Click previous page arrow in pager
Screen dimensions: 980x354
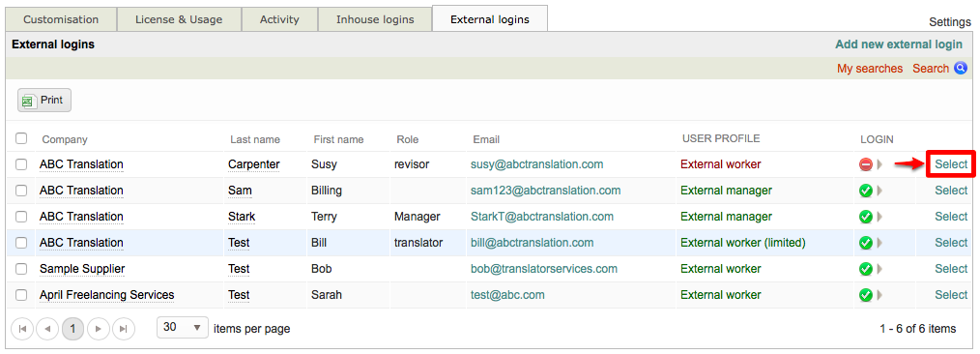[x=47, y=328]
